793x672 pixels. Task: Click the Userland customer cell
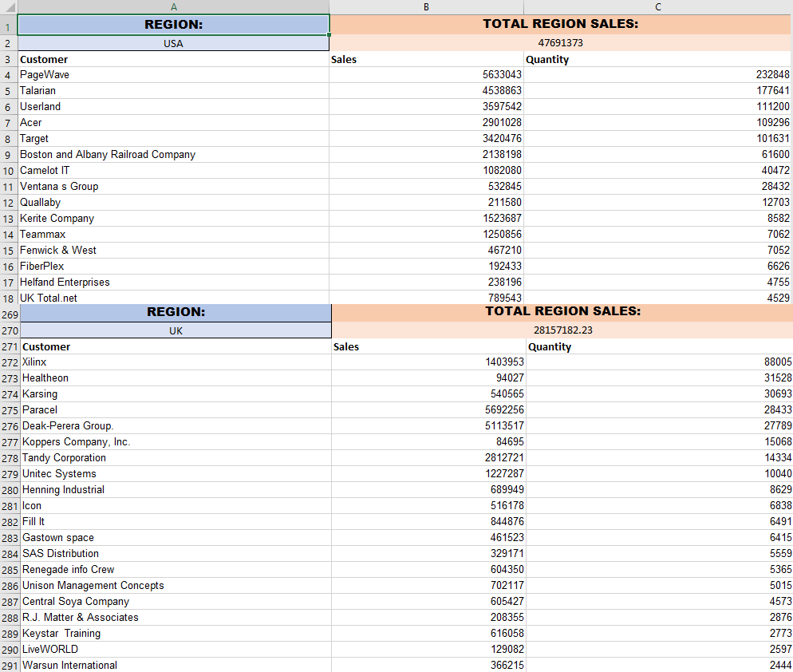pyautogui.click(x=173, y=107)
